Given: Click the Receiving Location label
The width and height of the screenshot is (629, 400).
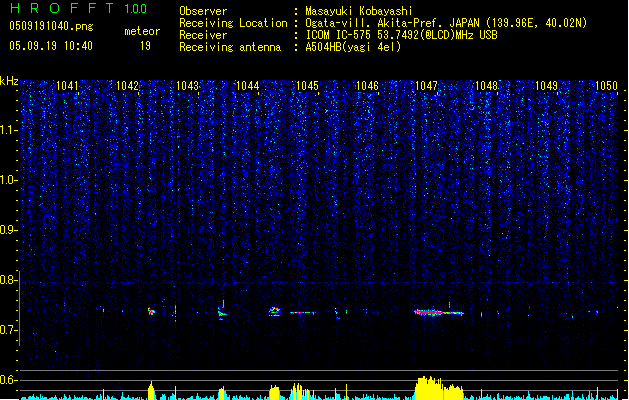Looking at the screenshot, I should (x=233, y=23).
